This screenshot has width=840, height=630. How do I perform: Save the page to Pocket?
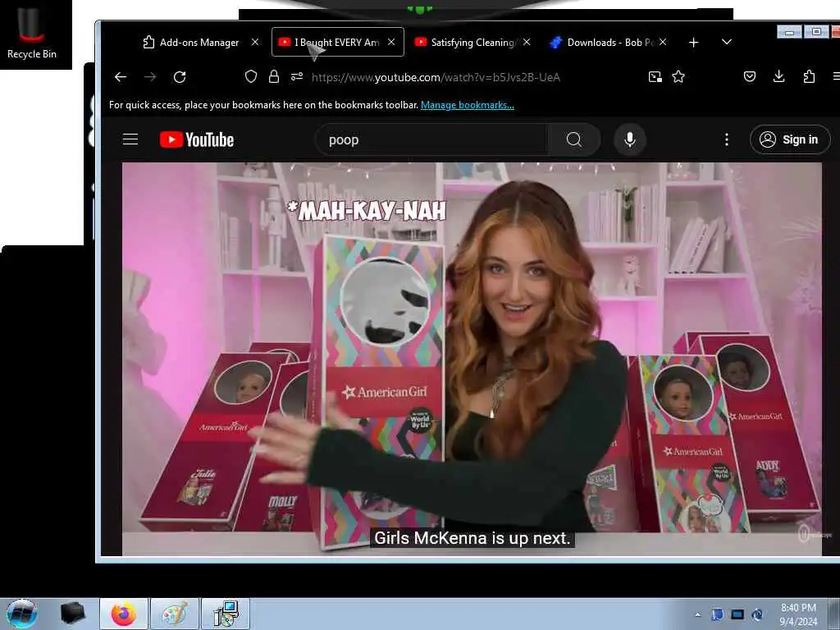click(x=750, y=76)
